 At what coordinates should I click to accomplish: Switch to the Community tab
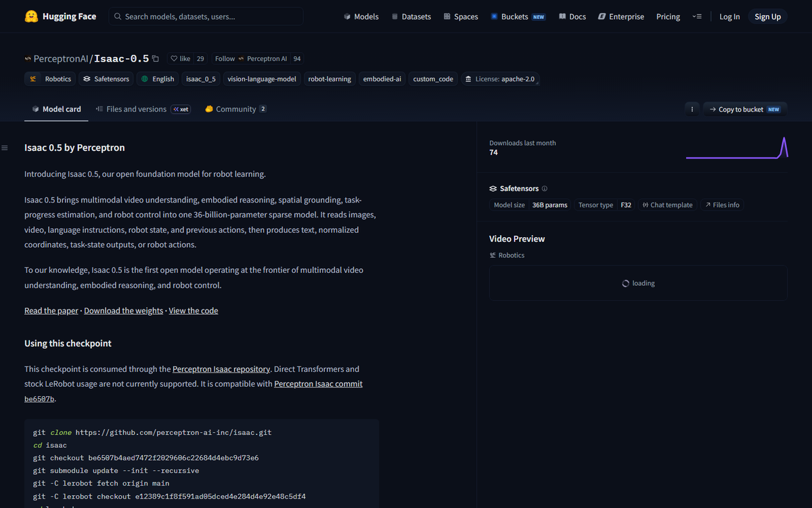(x=235, y=108)
